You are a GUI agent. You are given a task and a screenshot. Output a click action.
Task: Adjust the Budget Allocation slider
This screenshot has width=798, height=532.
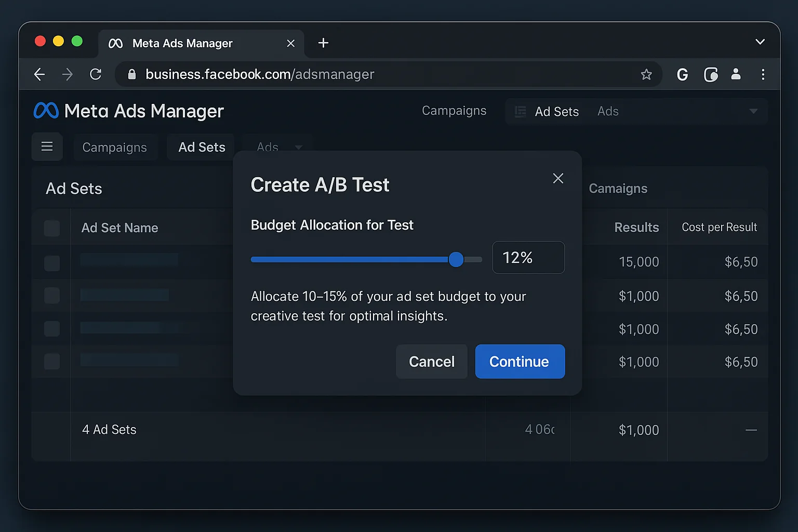coord(456,259)
